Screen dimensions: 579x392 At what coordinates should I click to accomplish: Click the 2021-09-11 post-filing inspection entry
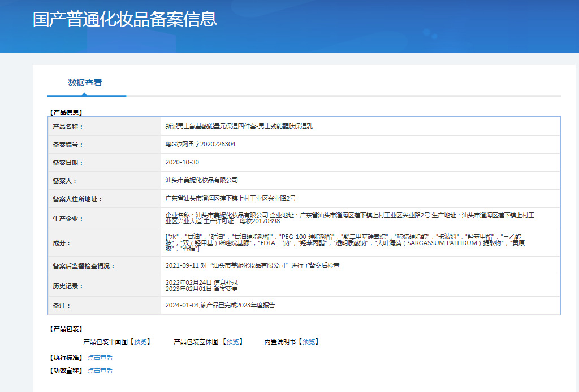[252, 265]
